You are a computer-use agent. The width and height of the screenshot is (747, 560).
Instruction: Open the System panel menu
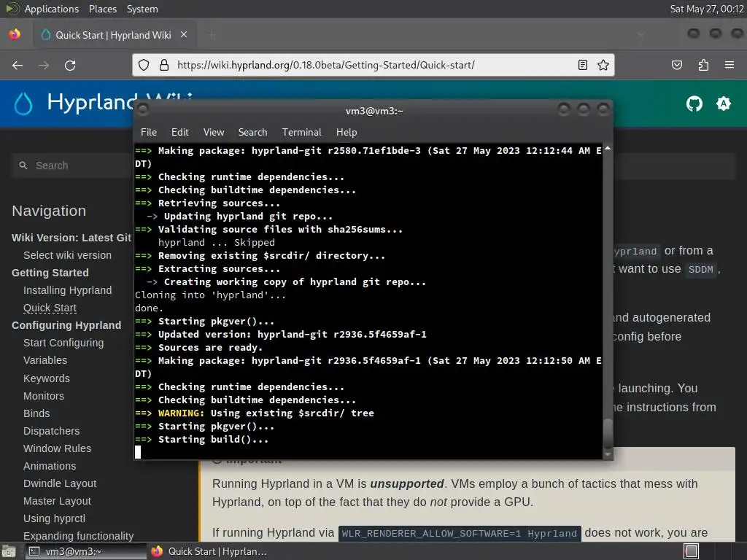[142, 9]
